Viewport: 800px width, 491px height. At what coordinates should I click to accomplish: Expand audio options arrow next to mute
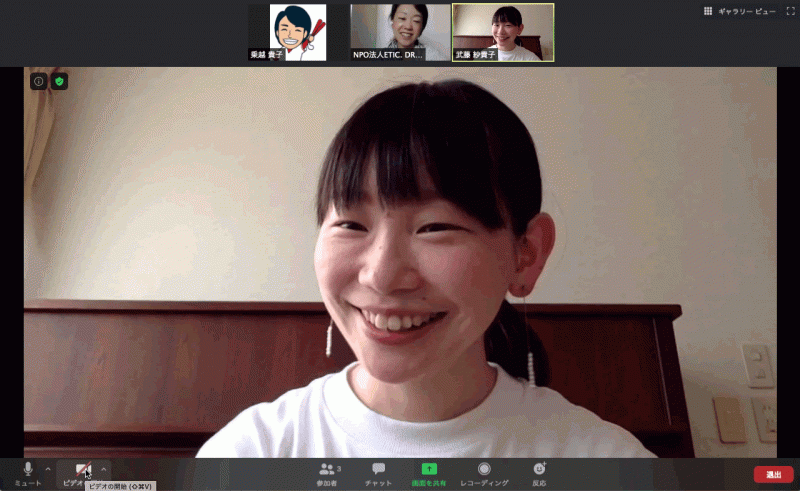coord(48,469)
